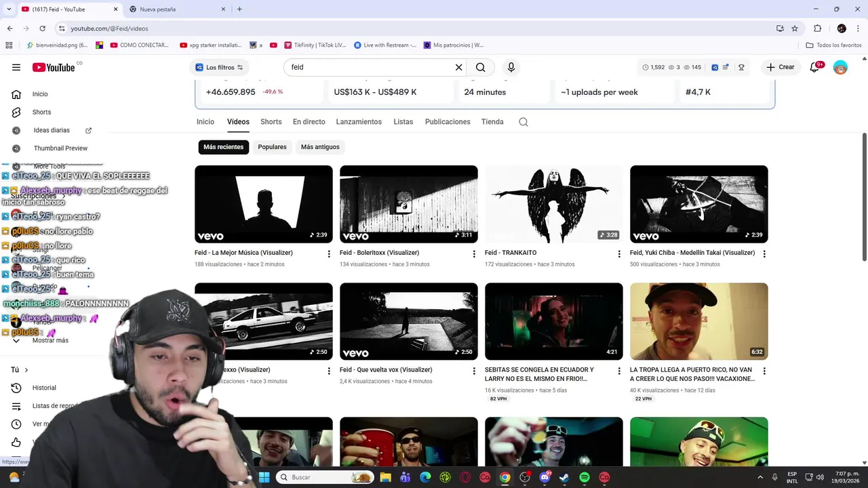
Task: Click the vidIQ trophy icon
Action: coord(741,67)
